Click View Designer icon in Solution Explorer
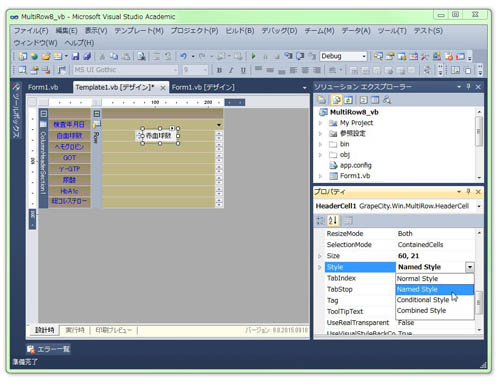This screenshot has width=500, height=387. (375, 100)
